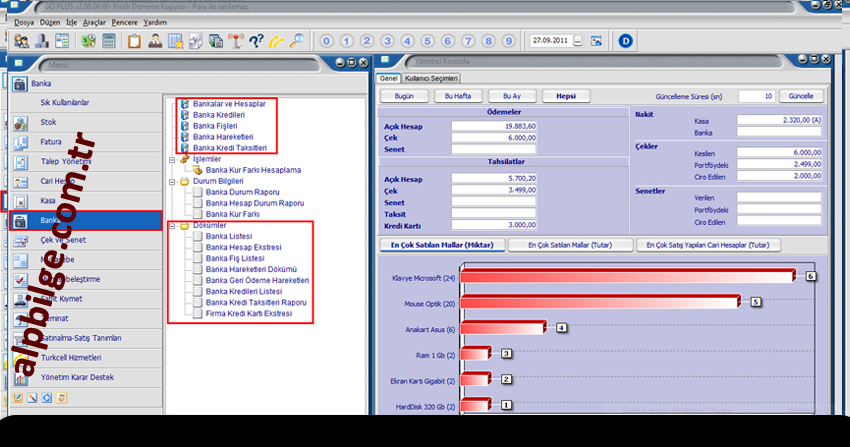This screenshot has width=850, height=447.
Task: Collapse the Dökümler tree folder
Action: click(172, 226)
